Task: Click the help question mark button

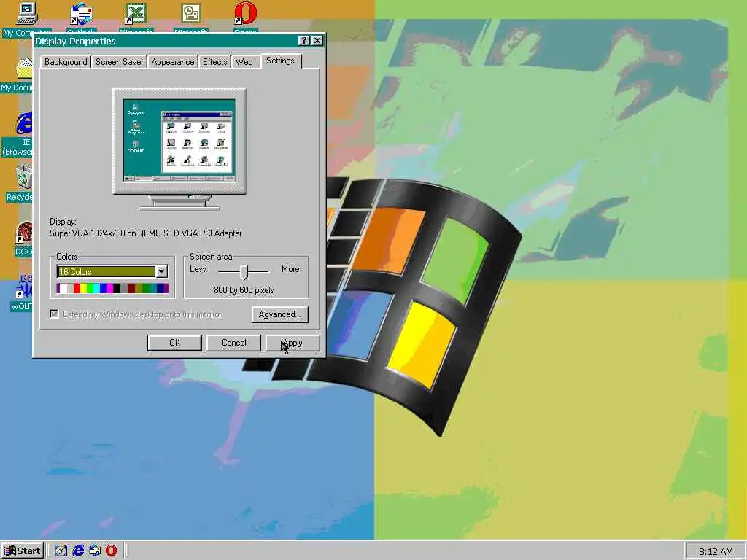Action: pyautogui.click(x=304, y=41)
